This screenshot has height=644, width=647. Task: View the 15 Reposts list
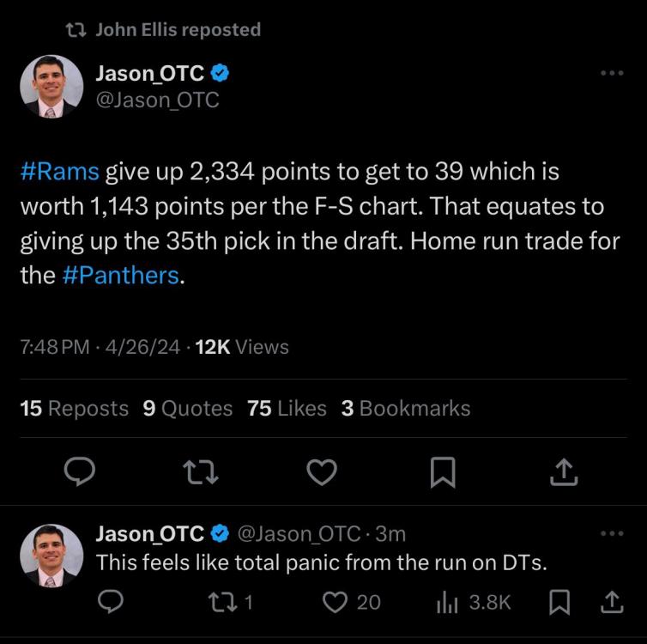click(x=74, y=409)
